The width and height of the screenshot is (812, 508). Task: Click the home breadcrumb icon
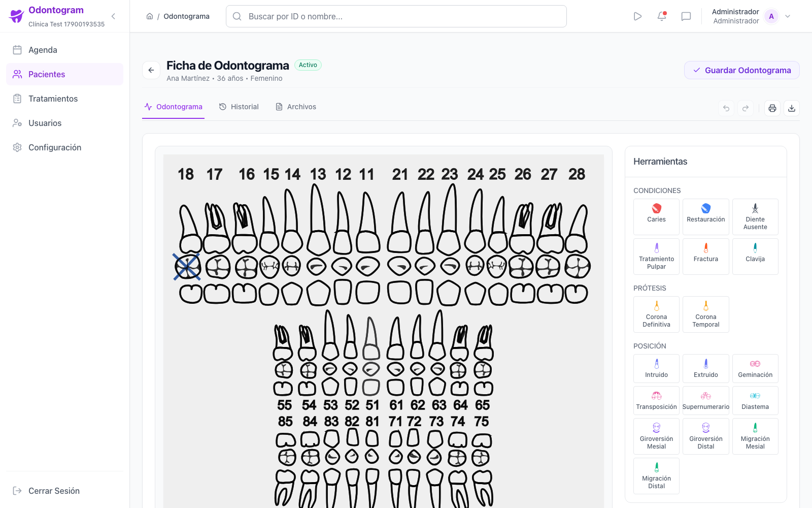click(x=150, y=16)
